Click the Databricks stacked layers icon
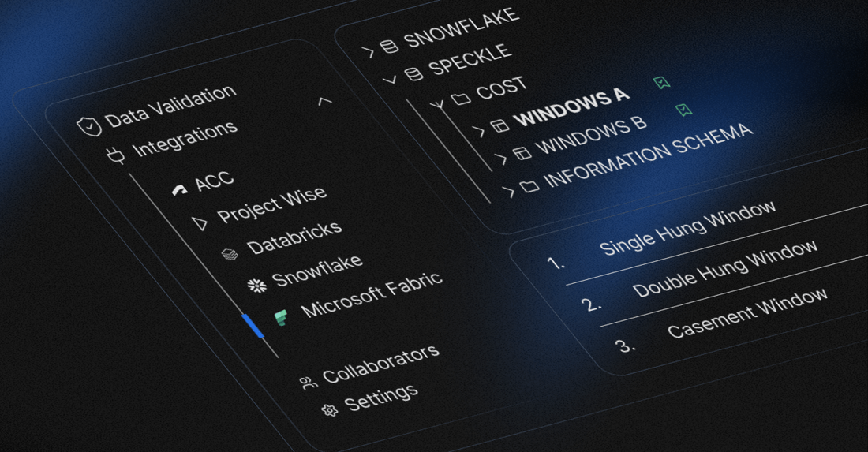The width and height of the screenshot is (868, 452). tap(230, 254)
